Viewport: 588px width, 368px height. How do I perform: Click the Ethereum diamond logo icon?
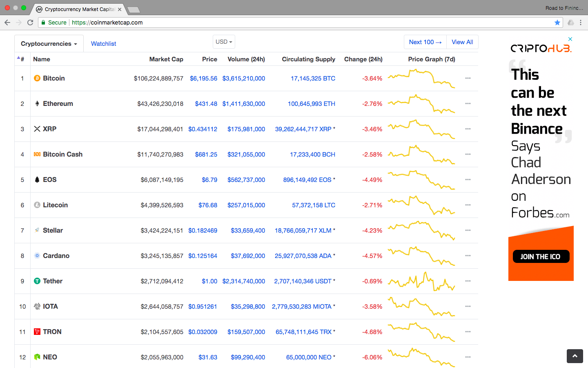(x=37, y=103)
